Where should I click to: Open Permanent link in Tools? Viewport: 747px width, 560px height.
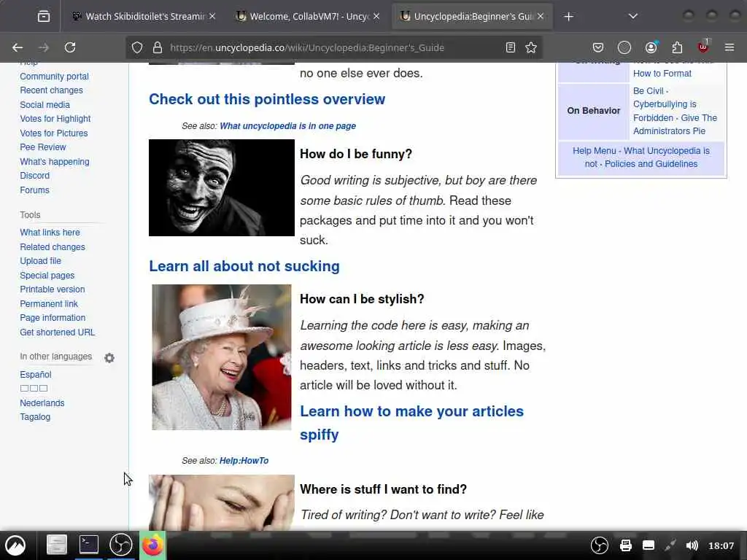49,304
